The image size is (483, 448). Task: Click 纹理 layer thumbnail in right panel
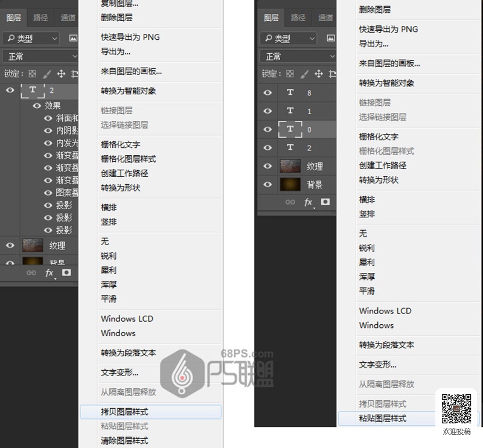(290, 166)
